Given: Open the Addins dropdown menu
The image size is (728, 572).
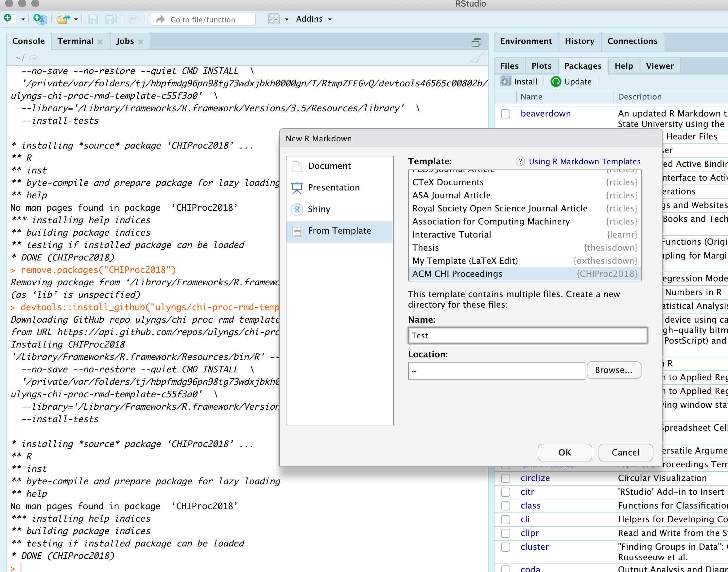Looking at the screenshot, I should (314, 19).
